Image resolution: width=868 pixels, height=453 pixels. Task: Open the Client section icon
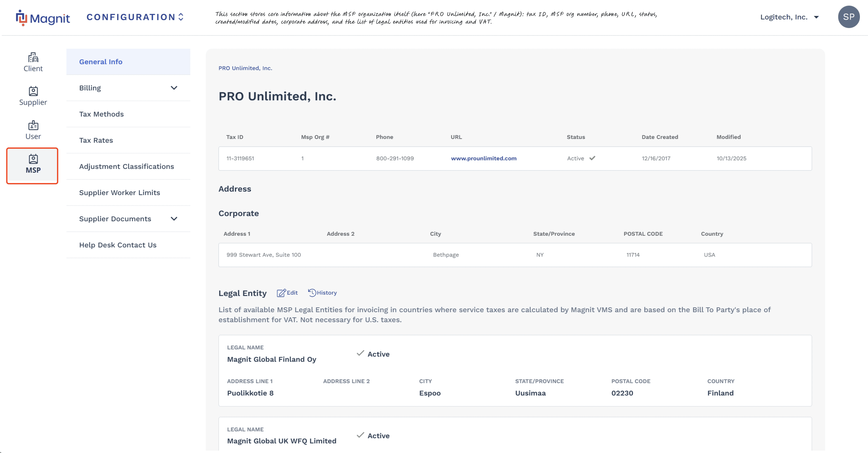(x=33, y=58)
